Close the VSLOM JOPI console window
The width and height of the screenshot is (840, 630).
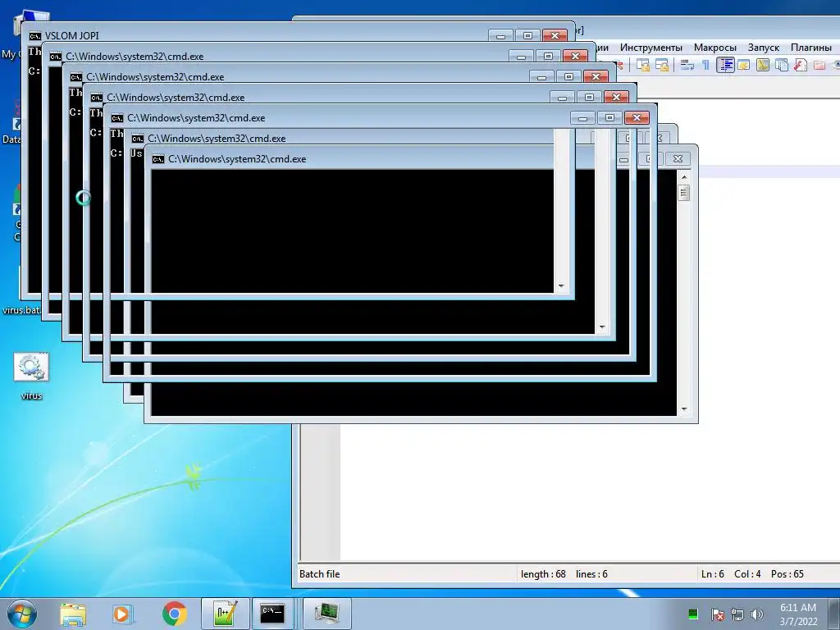(x=555, y=35)
